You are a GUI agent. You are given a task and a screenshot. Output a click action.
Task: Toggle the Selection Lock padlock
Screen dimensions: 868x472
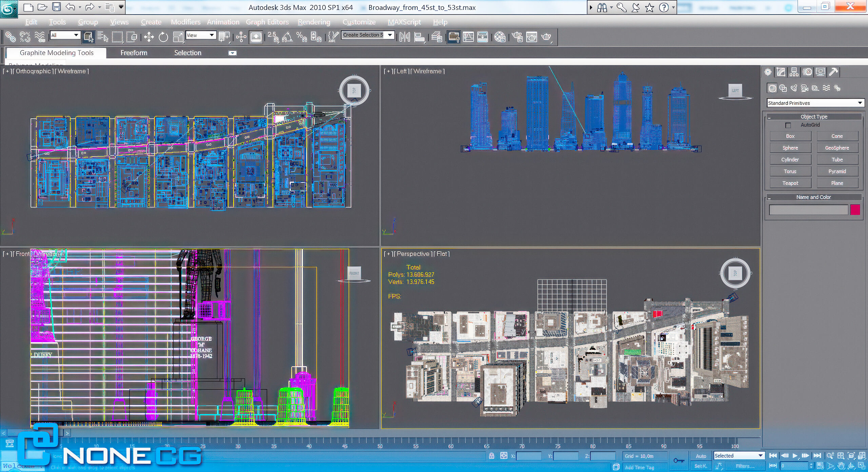[492, 456]
